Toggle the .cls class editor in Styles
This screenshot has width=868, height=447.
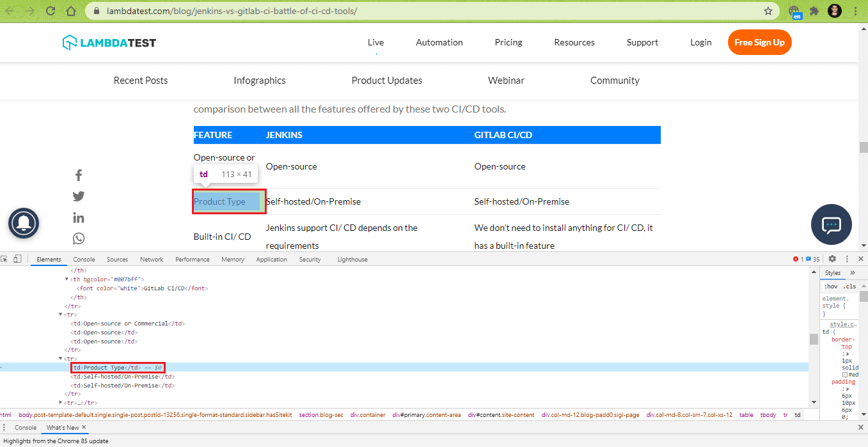[x=849, y=286]
